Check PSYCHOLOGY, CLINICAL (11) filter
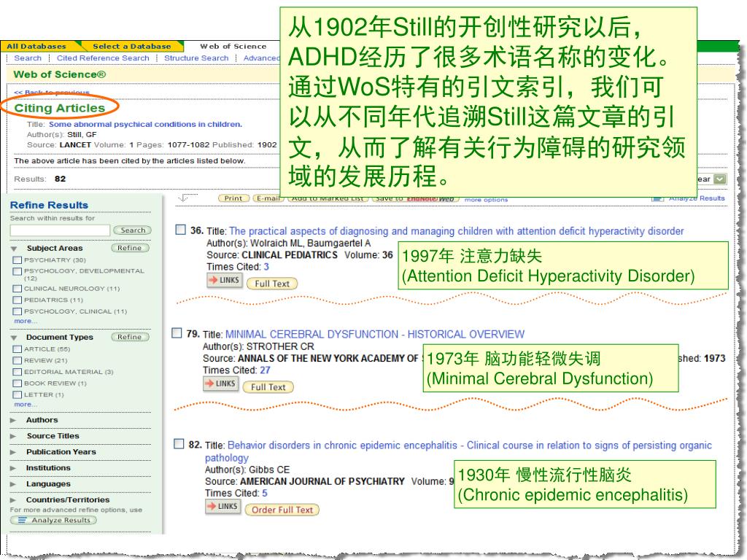 pyautogui.click(x=18, y=311)
